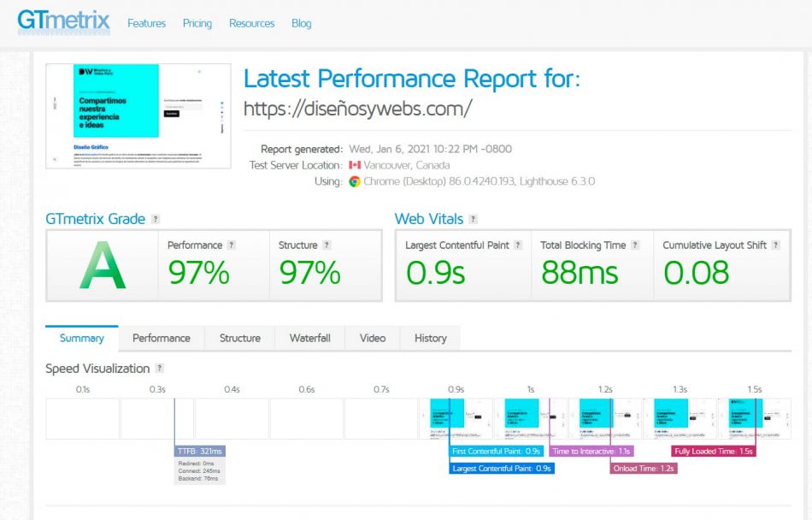
Task: Click the TTFB: 321ms marker
Action: 200,451
